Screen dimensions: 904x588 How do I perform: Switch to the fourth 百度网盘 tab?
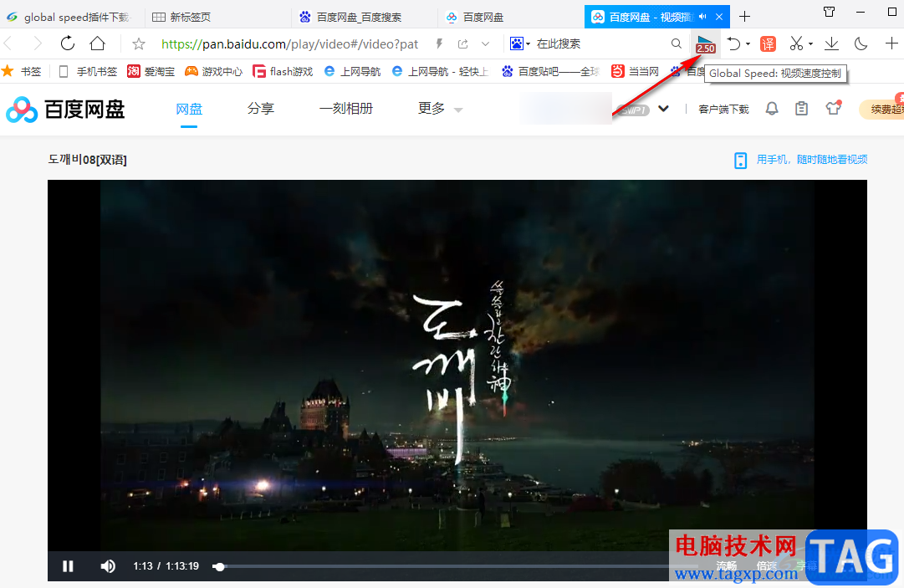483,18
